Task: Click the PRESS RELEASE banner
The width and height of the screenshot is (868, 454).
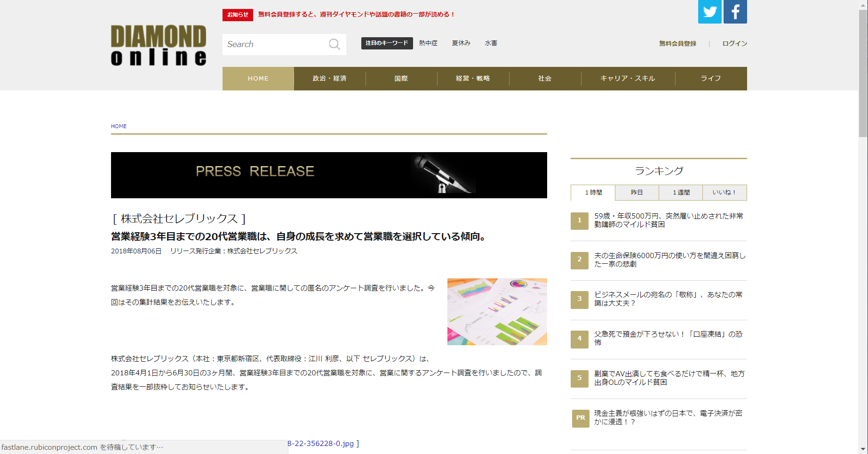Action: [329, 175]
